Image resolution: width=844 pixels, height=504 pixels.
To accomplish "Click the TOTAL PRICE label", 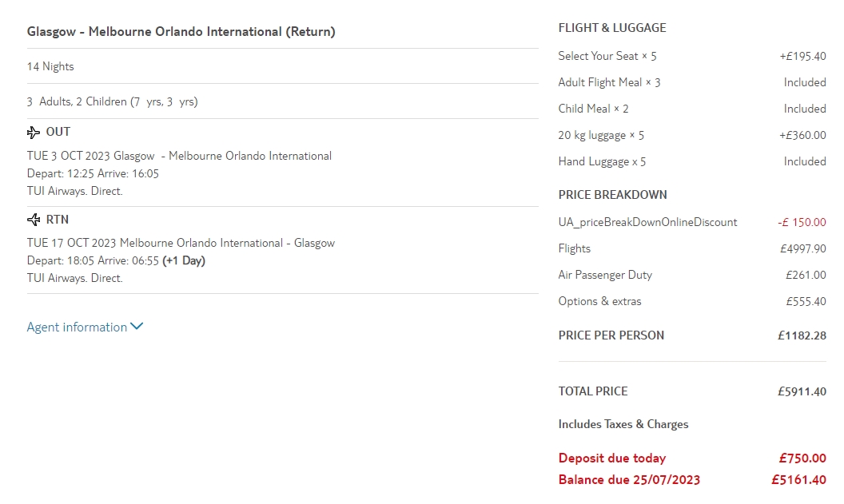I will tap(593, 391).
